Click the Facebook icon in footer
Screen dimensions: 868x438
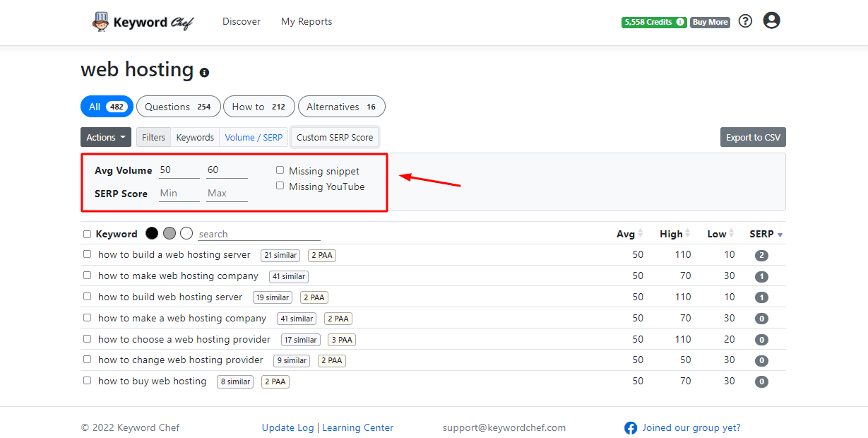631,428
